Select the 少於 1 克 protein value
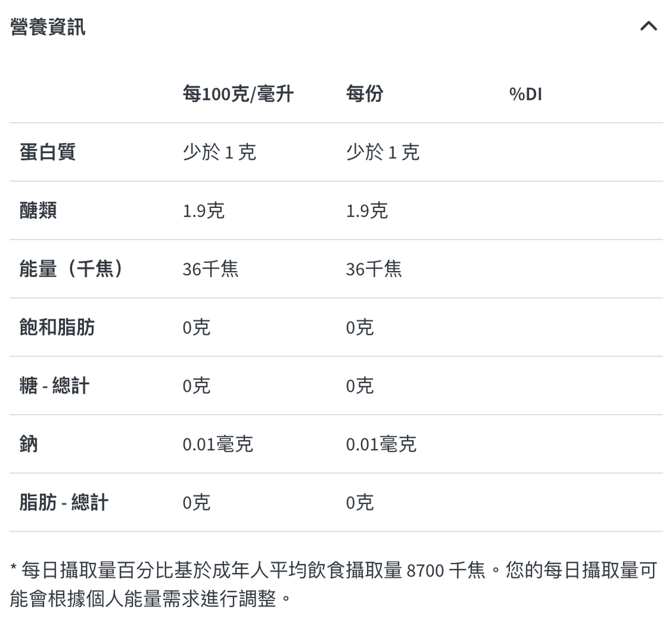Screen dimensions: 672x622 coord(219,152)
